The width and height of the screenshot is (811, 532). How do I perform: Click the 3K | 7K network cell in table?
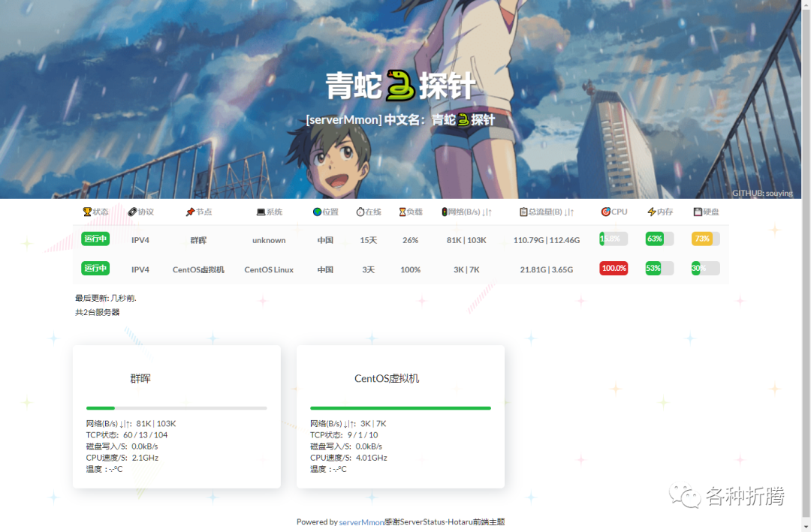[466, 270]
